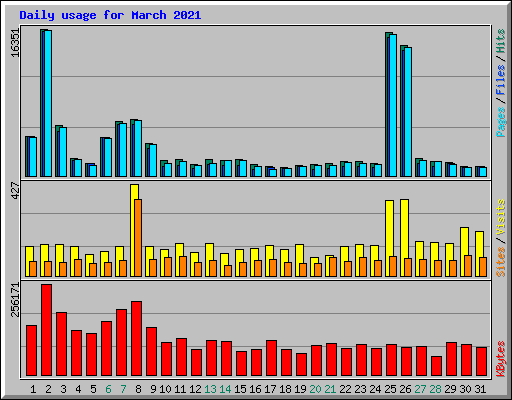Click the day 28 red KBytes bar
The width and height of the screenshot is (512, 400).
point(436,366)
